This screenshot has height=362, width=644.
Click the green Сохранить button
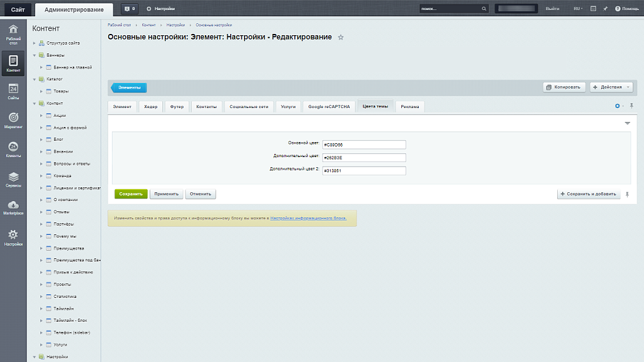131,194
